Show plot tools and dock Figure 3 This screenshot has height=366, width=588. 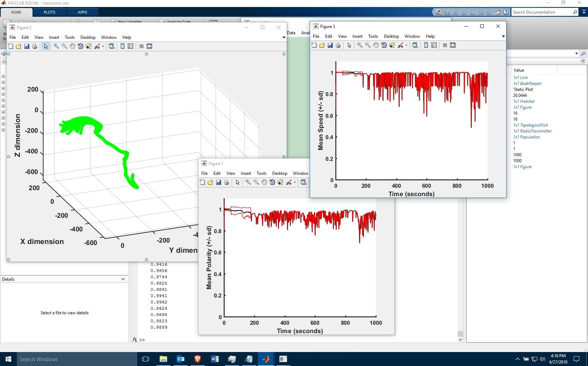click(x=453, y=45)
